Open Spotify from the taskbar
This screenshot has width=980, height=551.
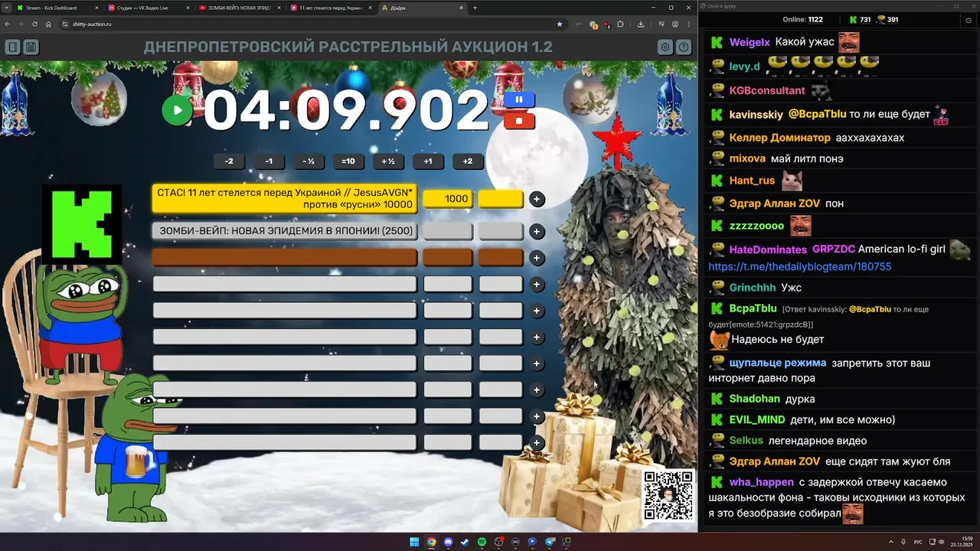coord(482,542)
